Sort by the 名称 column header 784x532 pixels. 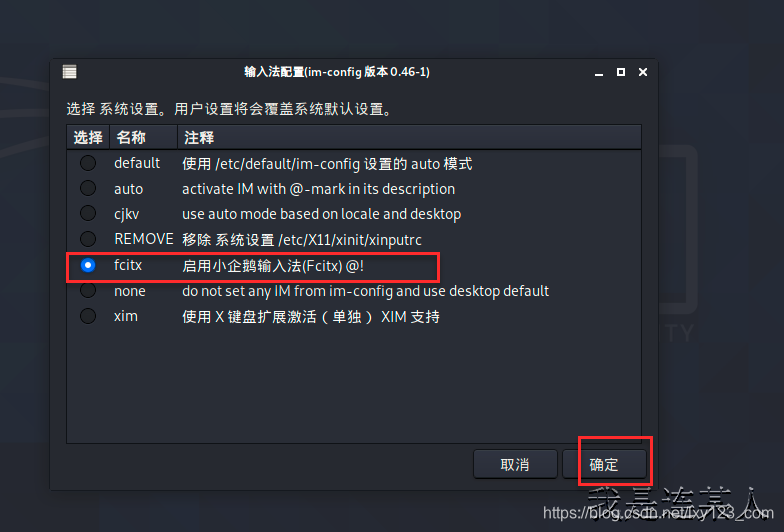(144, 138)
